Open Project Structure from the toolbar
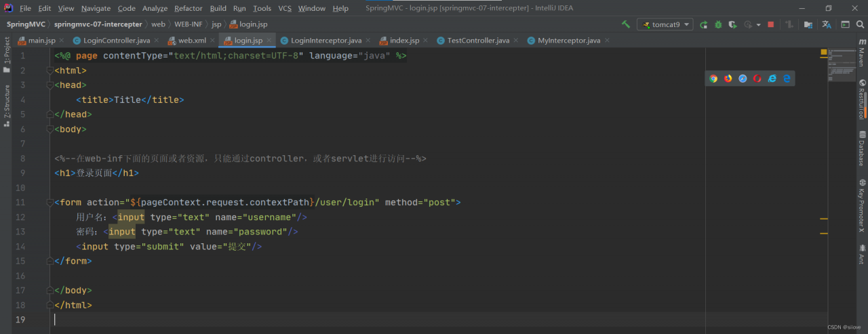 coord(808,24)
